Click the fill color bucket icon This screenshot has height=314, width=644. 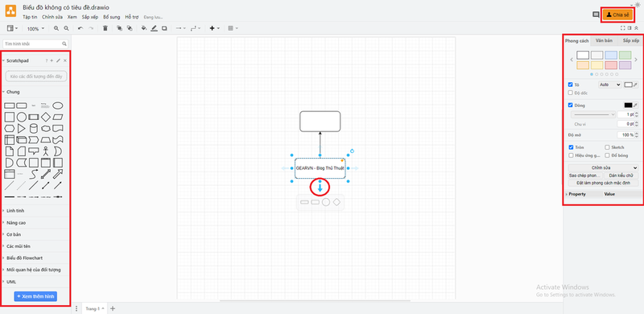click(144, 28)
